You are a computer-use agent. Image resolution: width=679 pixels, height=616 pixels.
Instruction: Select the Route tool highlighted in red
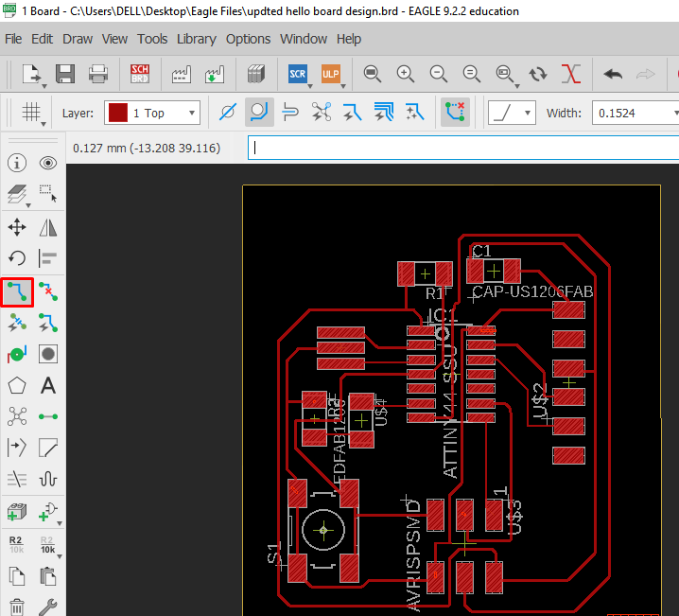click(17, 292)
